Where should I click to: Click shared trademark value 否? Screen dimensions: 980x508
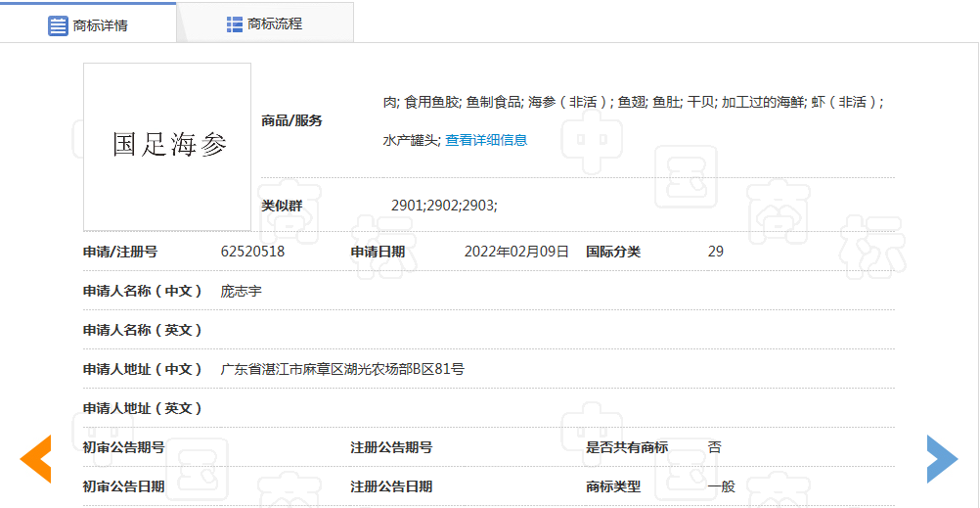(714, 447)
